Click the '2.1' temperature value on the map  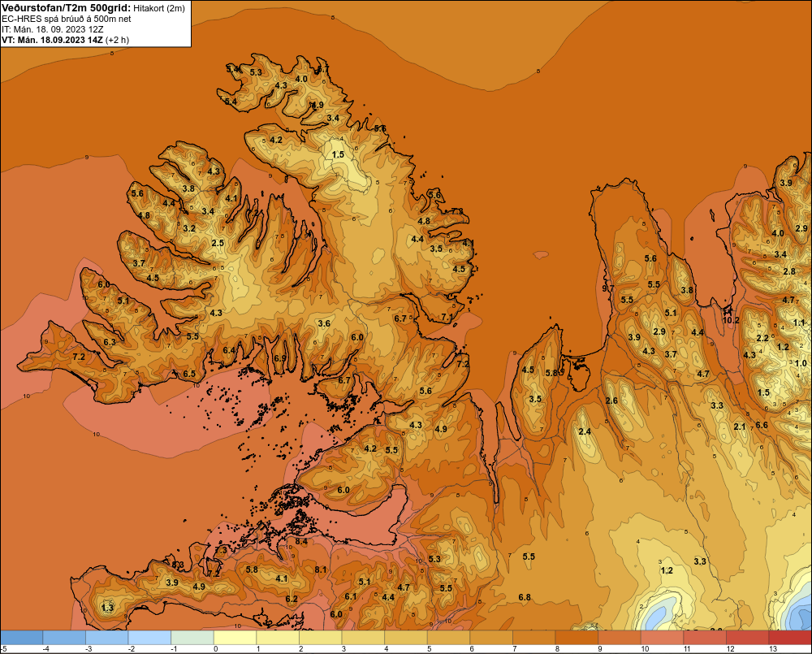click(740, 427)
